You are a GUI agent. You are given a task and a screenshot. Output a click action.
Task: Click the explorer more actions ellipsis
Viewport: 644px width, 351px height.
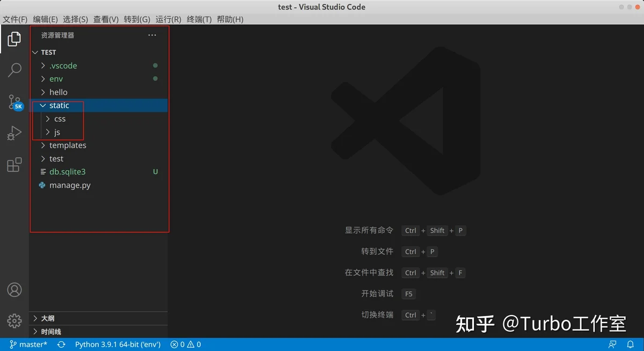pyautogui.click(x=152, y=35)
